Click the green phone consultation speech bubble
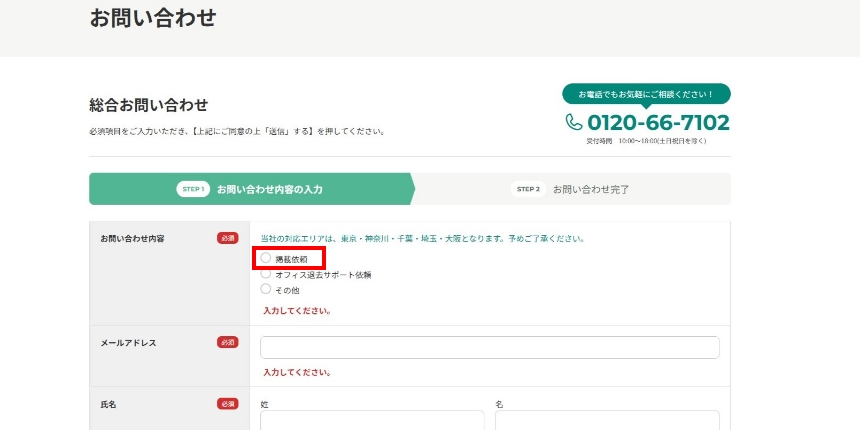 [x=646, y=94]
